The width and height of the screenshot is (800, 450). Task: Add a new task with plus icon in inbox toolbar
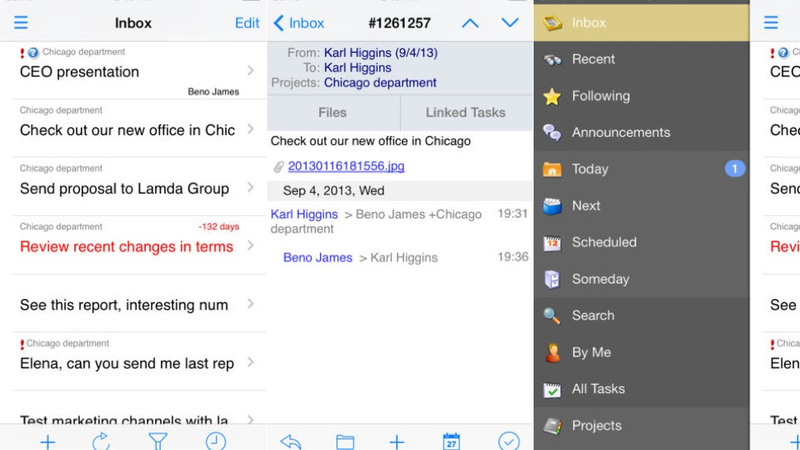tap(48, 441)
